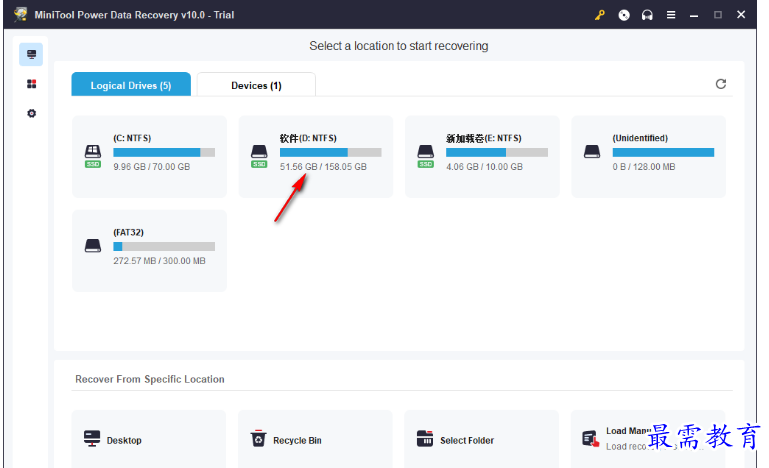Click "Recover From Specific Location" heading
769x468 pixels.
tap(150, 379)
